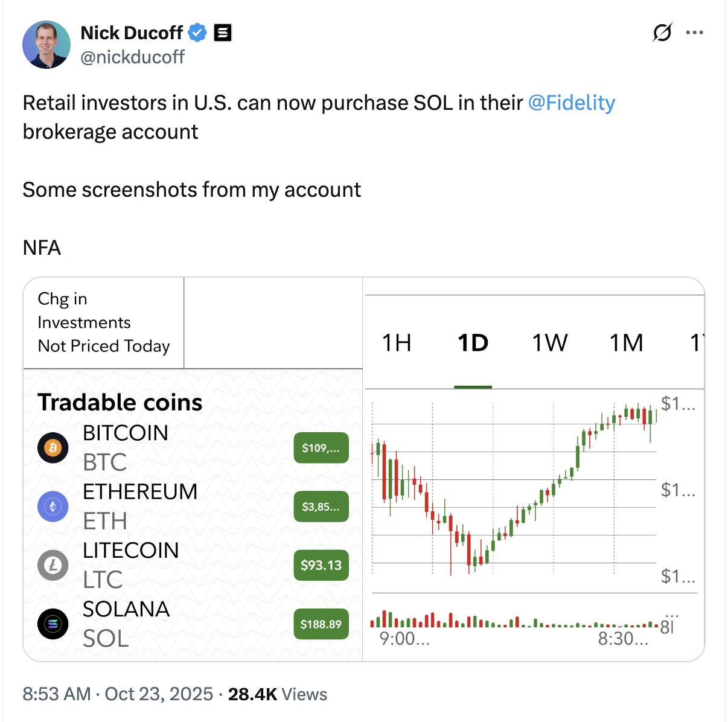Click the crossed-out eye icon on the tweet
The height and width of the screenshot is (722, 728).
[x=662, y=33]
